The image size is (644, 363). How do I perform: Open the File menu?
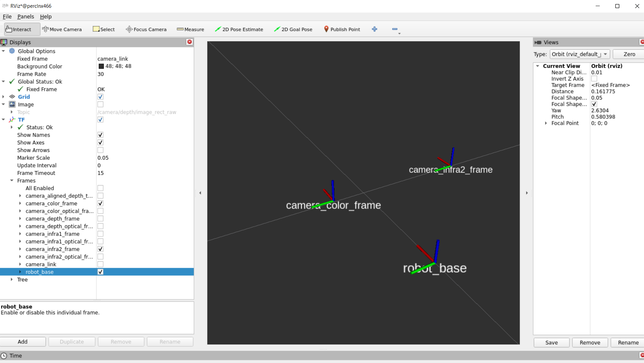(7, 17)
